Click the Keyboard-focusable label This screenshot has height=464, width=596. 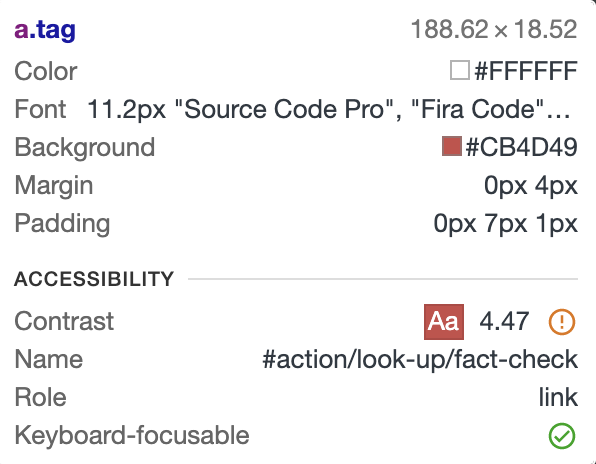pyautogui.click(x=132, y=435)
